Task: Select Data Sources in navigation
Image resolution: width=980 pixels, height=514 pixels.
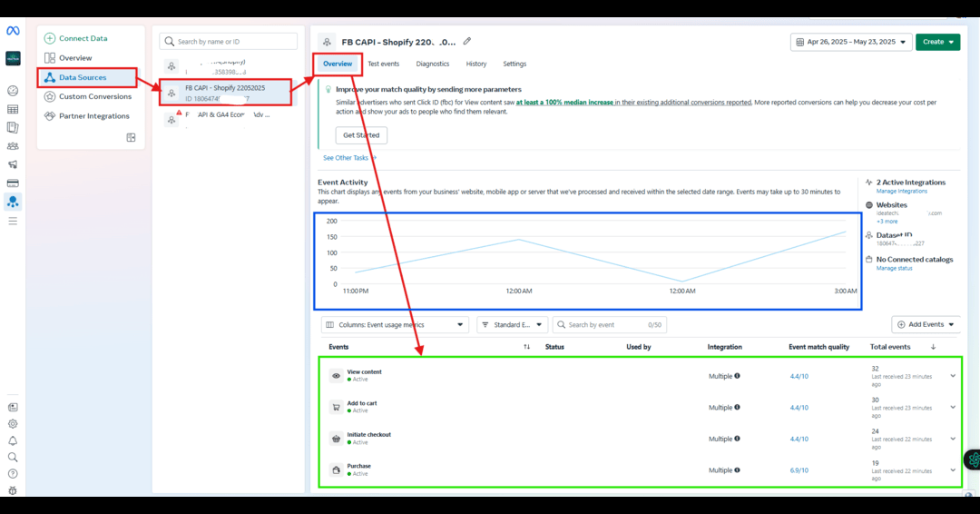Action: click(x=87, y=77)
